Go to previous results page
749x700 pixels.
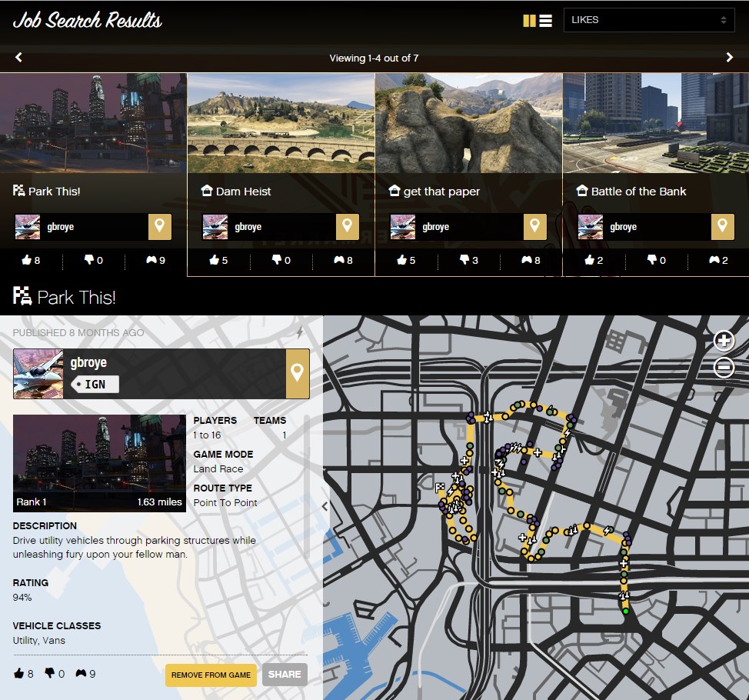tap(18, 58)
